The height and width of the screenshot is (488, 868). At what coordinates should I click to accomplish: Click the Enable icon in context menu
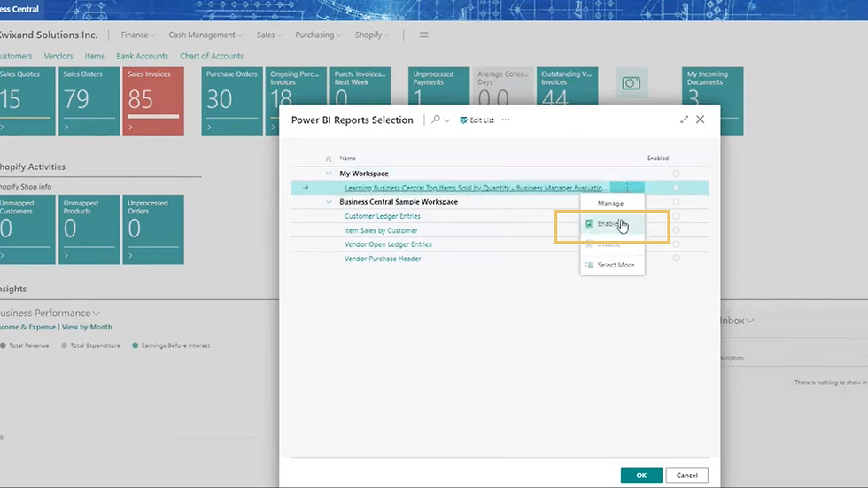pos(589,223)
